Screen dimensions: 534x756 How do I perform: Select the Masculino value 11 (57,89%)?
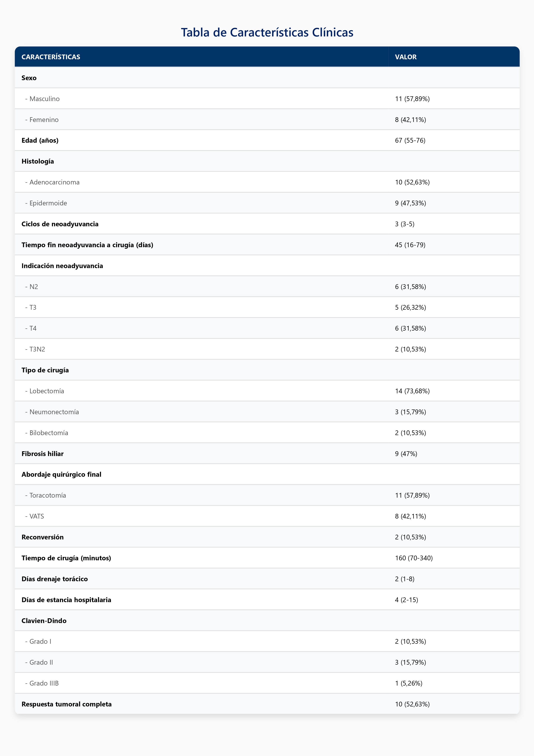click(x=412, y=99)
